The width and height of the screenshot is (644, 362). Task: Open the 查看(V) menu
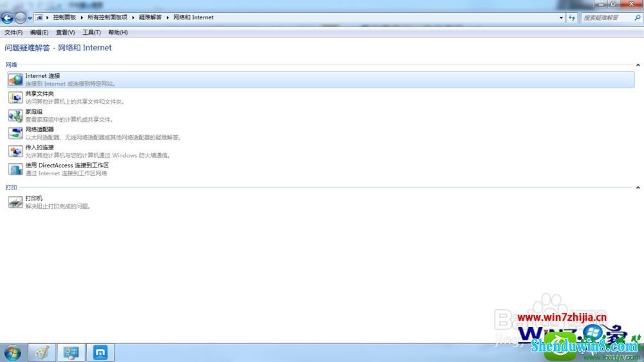[x=65, y=32]
